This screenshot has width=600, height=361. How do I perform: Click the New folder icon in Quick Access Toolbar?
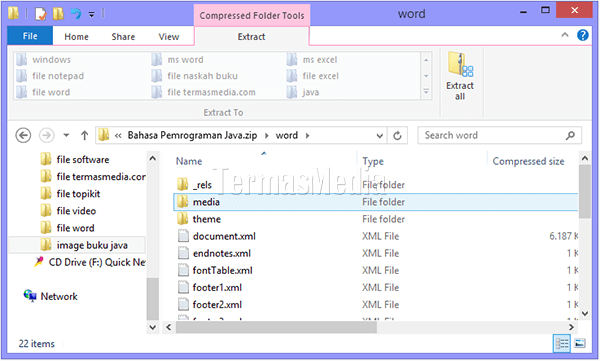(58, 14)
